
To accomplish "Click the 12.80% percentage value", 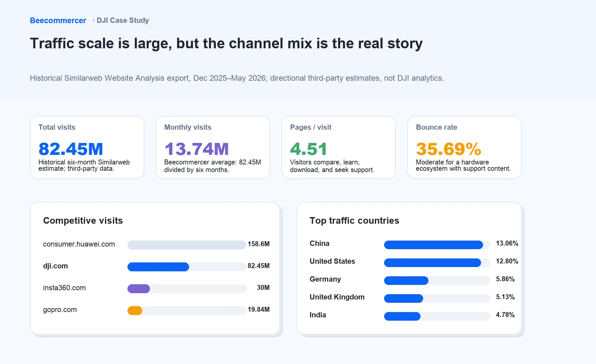I will tap(507, 261).
